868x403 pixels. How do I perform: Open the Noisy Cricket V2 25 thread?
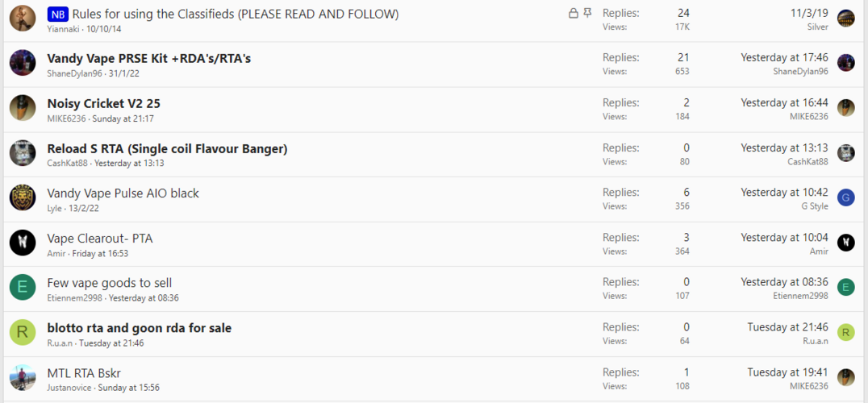pyautogui.click(x=104, y=103)
